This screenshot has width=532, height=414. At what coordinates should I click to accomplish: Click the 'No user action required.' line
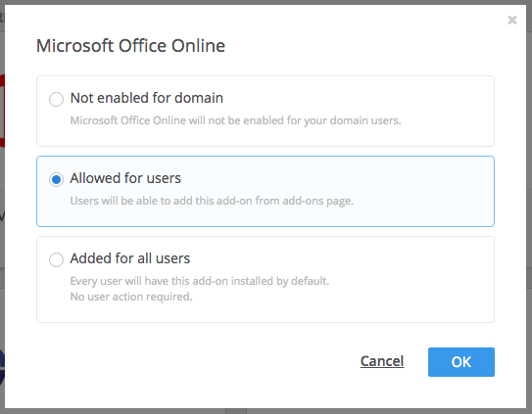(x=131, y=297)
